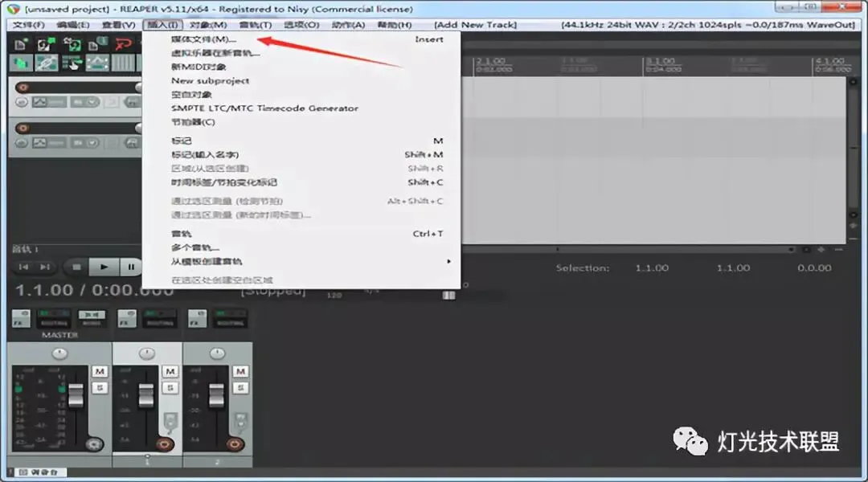Switch to the 调音台 mixer tab
Viewport: 868px width, 482px height.
[39, 472]
